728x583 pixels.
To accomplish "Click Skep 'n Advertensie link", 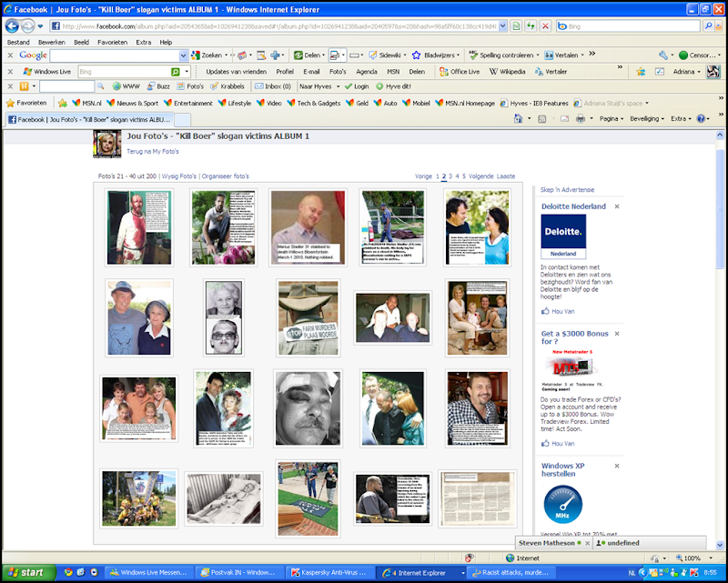I will click(x=567, y=190).
